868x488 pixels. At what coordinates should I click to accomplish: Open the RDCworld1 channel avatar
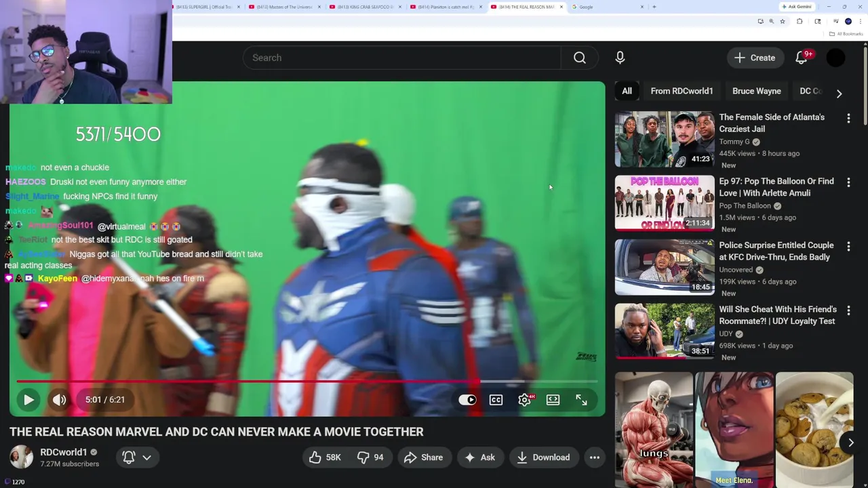(x=21, y=457)
